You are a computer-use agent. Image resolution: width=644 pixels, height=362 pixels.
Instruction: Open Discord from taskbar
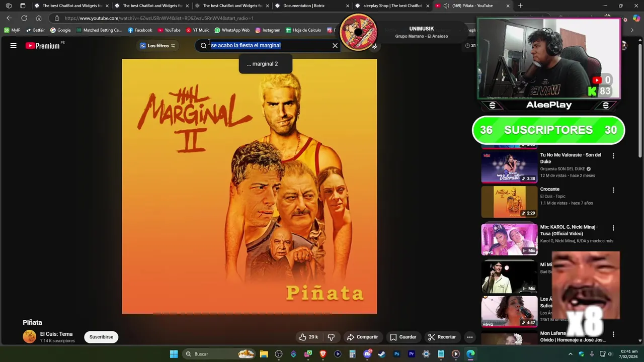tap(367, 354)
